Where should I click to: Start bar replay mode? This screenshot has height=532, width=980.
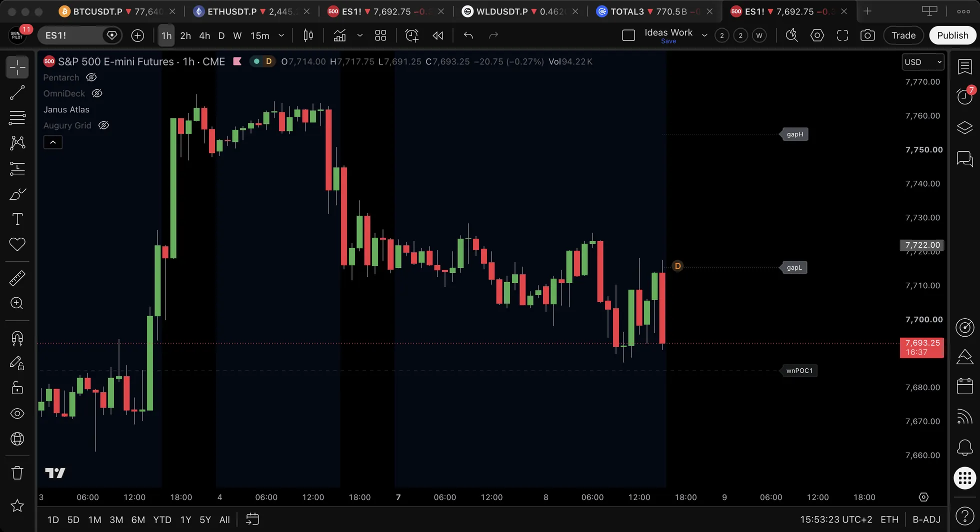[x=438, y=35]
